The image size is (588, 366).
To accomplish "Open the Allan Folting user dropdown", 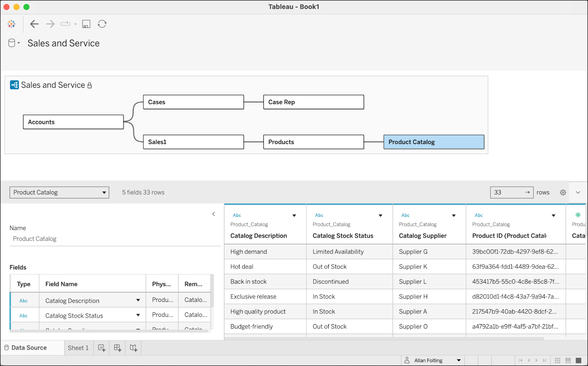I will pyautogui.click(x=458, y=360).
